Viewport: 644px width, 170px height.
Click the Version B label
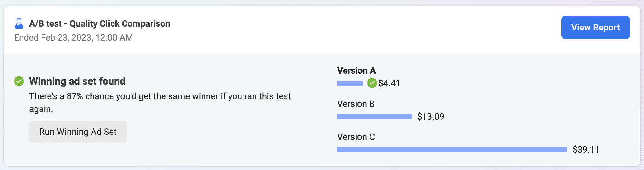[x=356, y=104]
